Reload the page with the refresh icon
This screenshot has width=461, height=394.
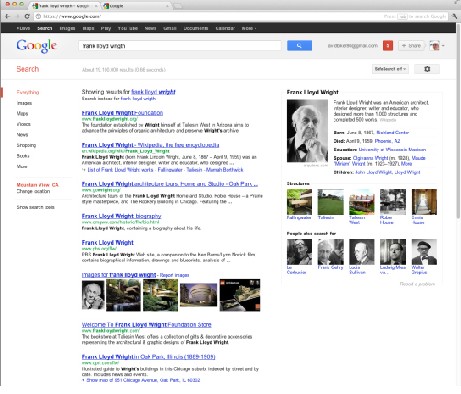[x=27, y=16]
